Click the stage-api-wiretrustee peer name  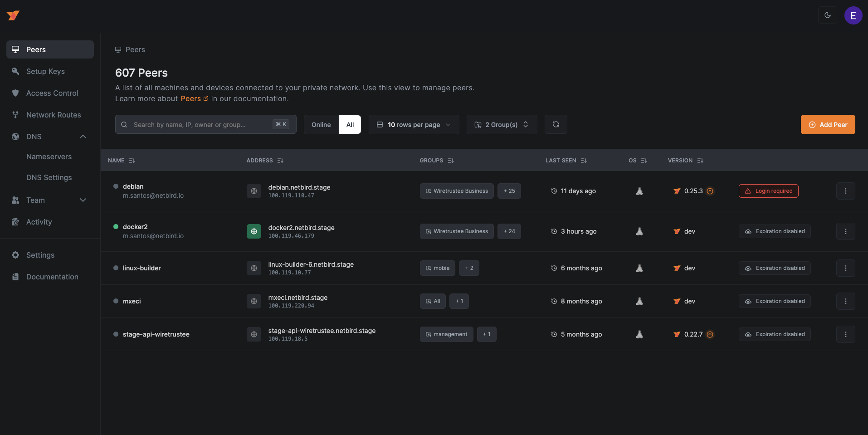click(156, 334)
